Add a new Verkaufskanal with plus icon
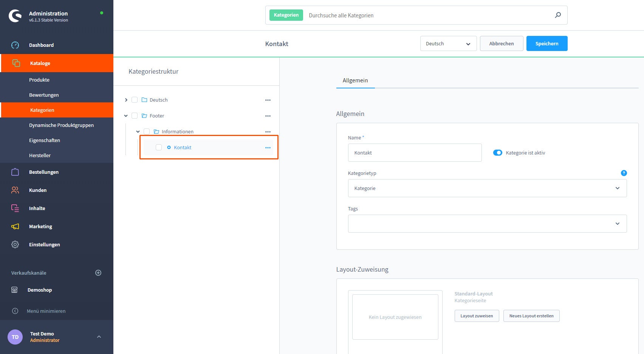Viewport: 644px width, 354px height. 98,273
